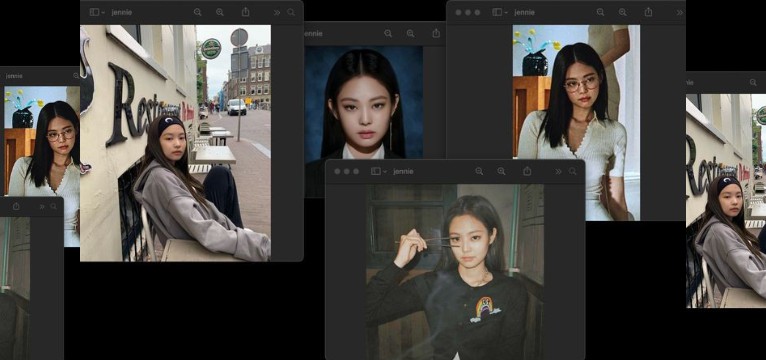The height and width of the screenshot is (360, 766).
Task: Zoom in on top-right white-sweater photo window
Action: pos(623,12)
